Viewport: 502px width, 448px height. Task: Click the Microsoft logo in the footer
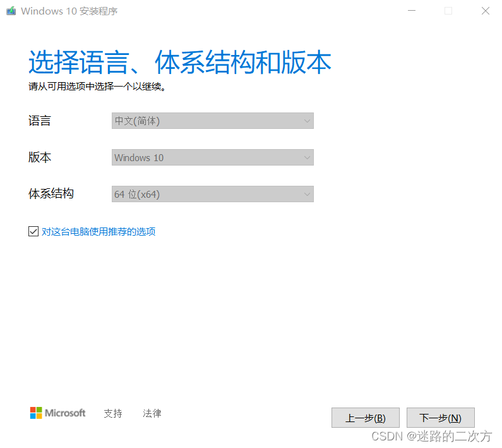click(57, 413)
